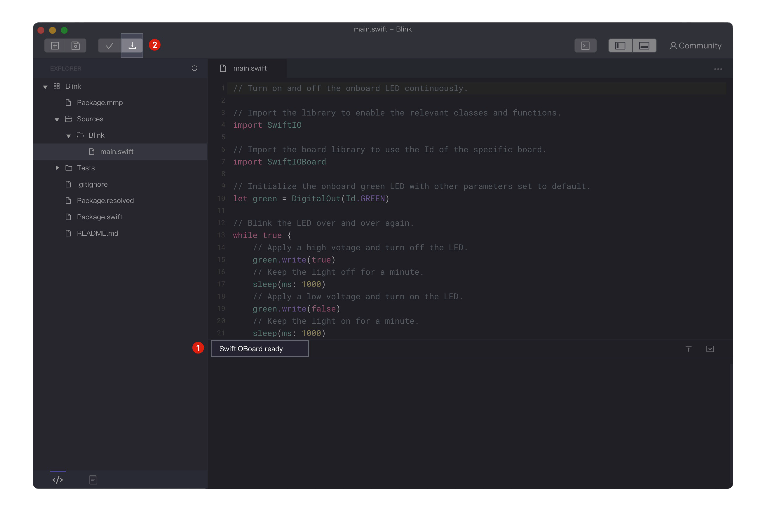The height and width of the screenshot is (532, 766).
Task: Click the Sources open-folder icon
Action: pos(69,119)
